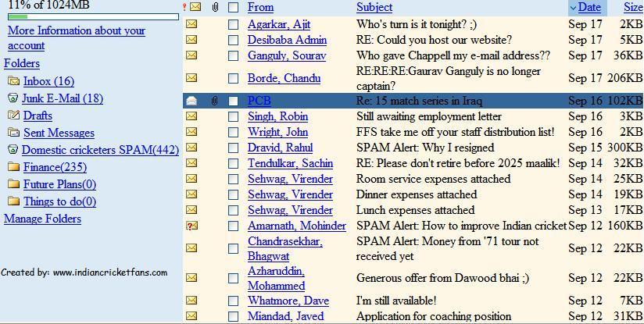Sort the list by From column
644x324 pixels.
pos(260,7)
